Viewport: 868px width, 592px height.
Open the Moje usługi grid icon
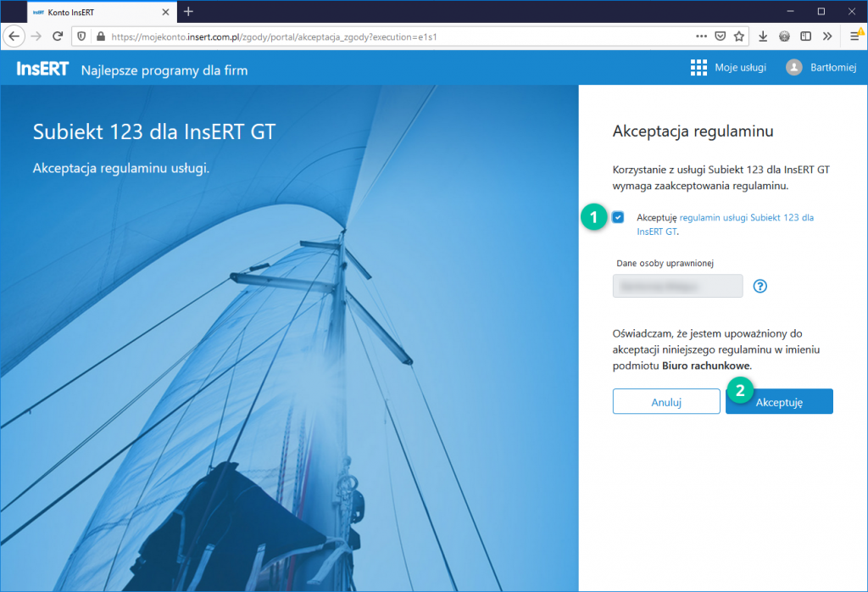698,68
